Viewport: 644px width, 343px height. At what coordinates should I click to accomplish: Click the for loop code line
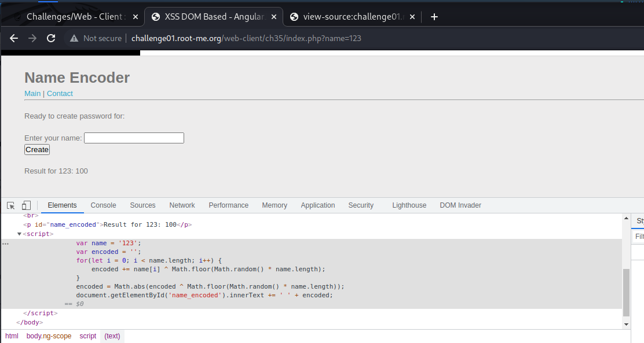click(149, 260)
